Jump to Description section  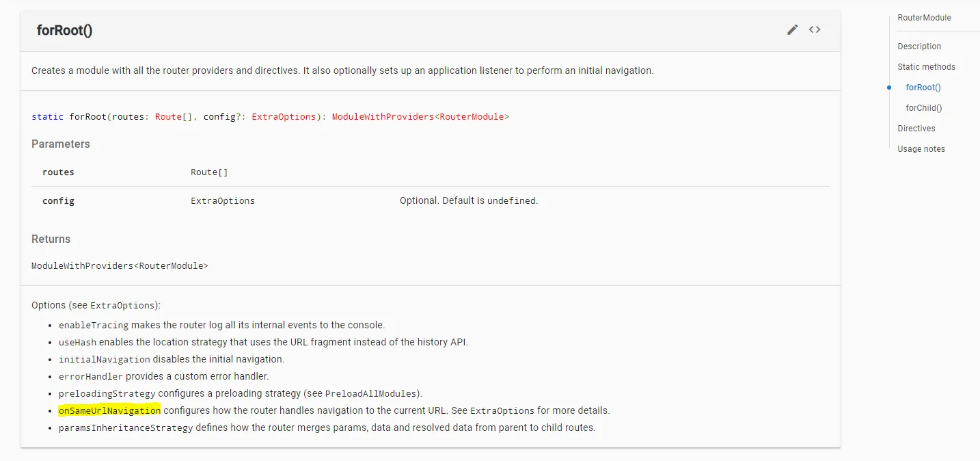(919, 47)
